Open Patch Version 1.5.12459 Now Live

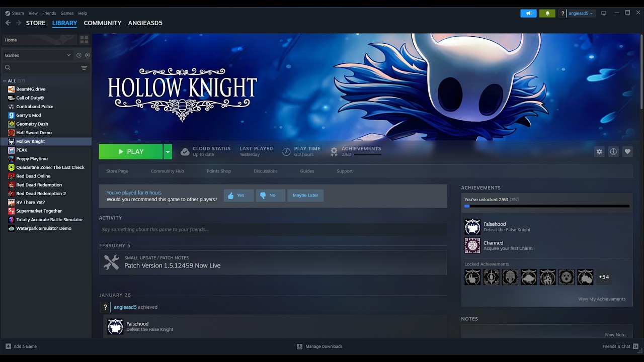172,265
